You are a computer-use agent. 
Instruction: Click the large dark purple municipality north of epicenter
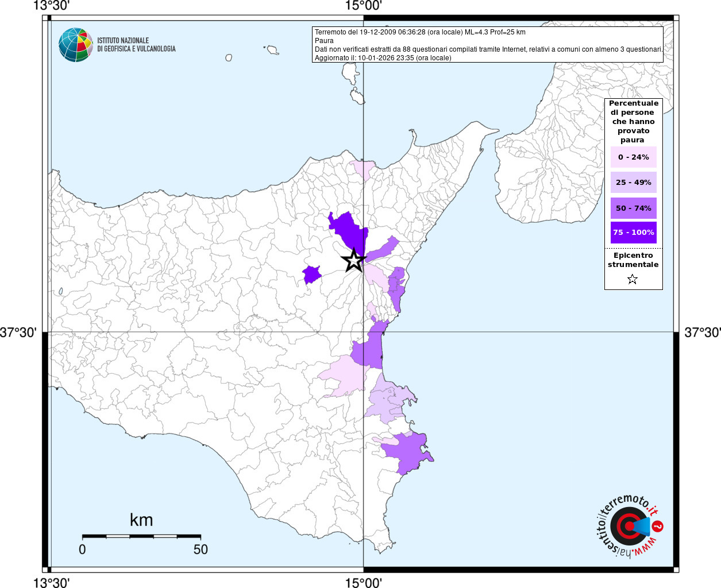350,231
